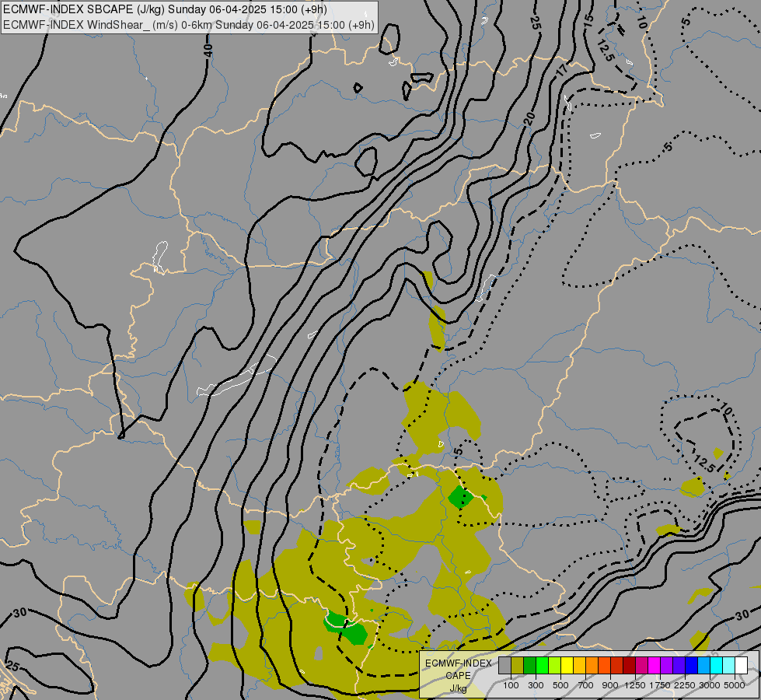The height and width of the screenshot is (700, 761).
Task: Click the 100 value under the legend
Action: coord(511,685)
